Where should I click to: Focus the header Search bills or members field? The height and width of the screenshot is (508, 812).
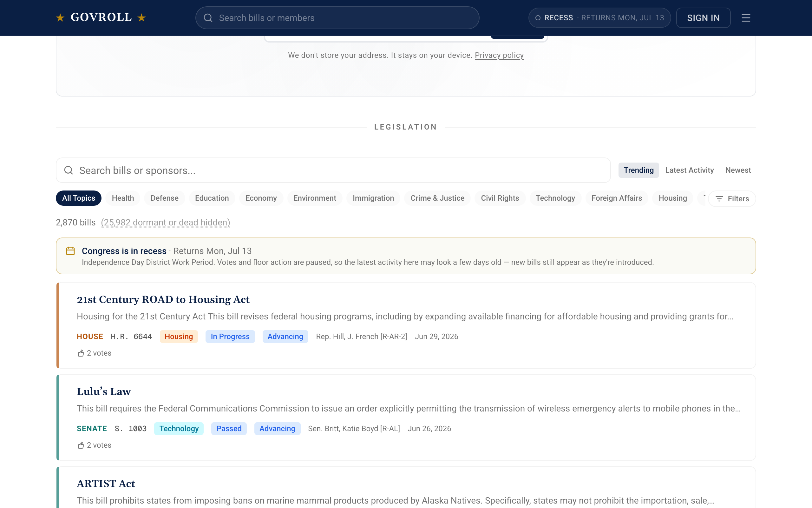coord(337,18)
